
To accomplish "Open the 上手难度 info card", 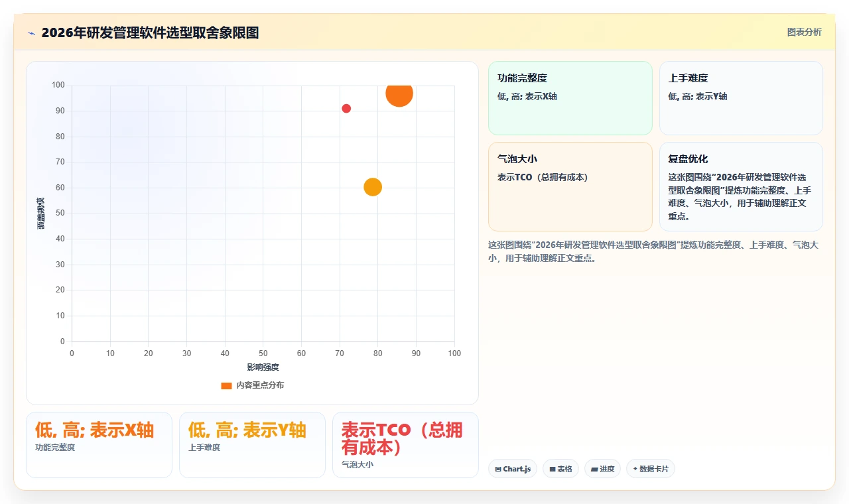I will (x=741, y=98).
